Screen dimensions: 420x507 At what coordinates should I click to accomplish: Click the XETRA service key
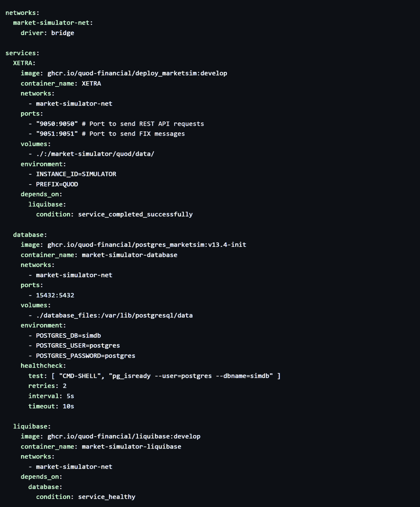click(24, 63)
